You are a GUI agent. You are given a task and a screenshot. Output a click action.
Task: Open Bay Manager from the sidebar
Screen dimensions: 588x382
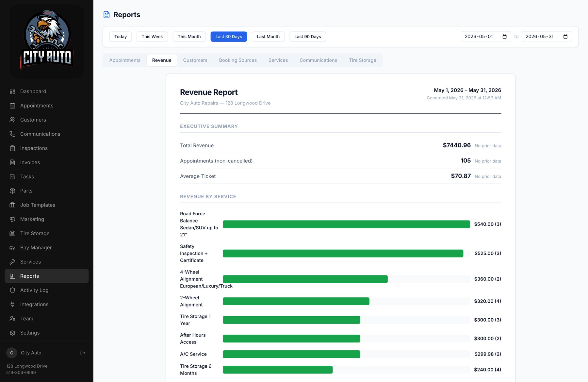pos(47,248)
